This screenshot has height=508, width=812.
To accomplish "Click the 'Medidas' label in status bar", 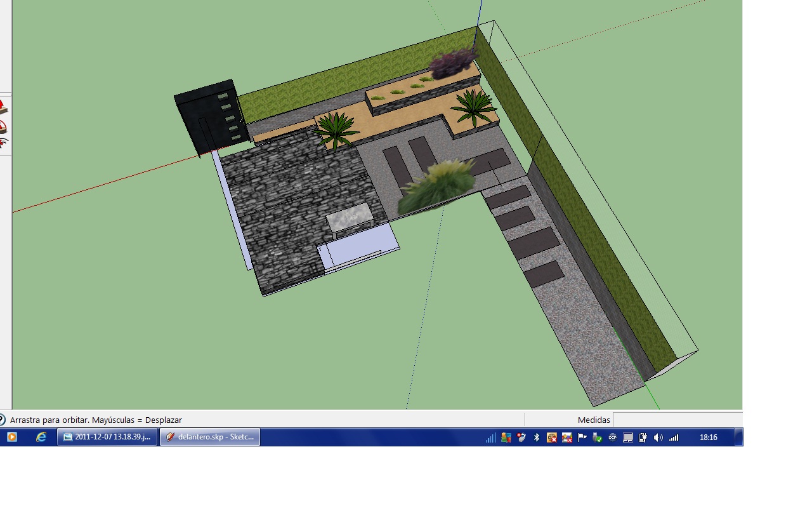I will click(594, 420).
